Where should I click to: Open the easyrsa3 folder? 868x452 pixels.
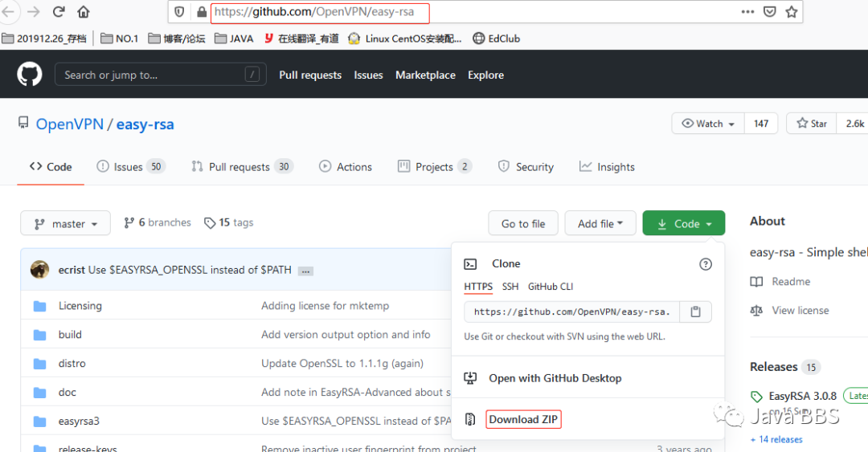[x=79, y=421]
